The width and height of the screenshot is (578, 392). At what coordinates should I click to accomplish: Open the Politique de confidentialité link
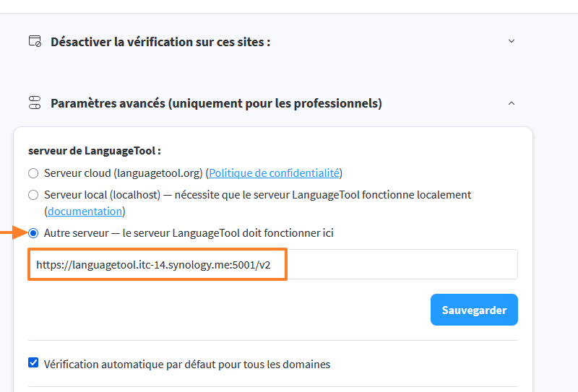275,173
